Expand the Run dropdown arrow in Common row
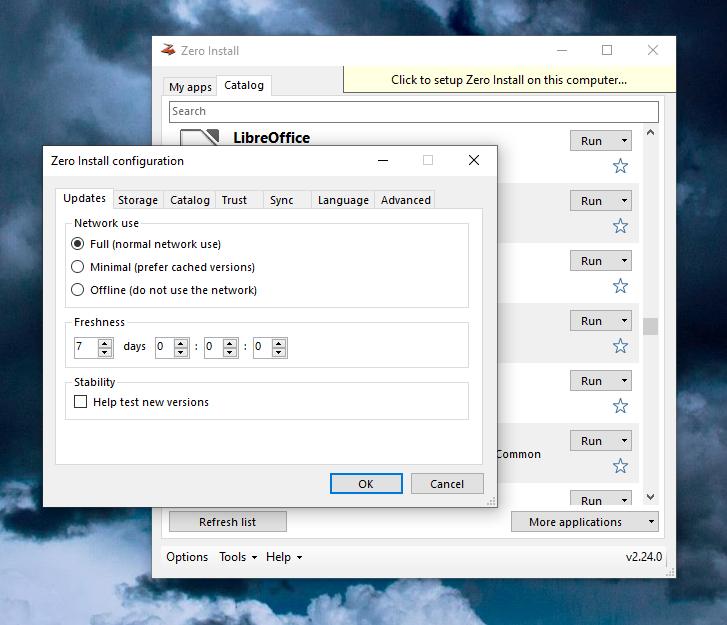The width and height of the screenshot is (727, 625). tap(625, 440)
